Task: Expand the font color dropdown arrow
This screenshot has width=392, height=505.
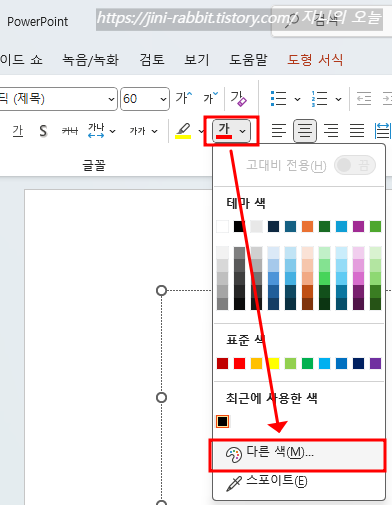Action: (243, 131)
